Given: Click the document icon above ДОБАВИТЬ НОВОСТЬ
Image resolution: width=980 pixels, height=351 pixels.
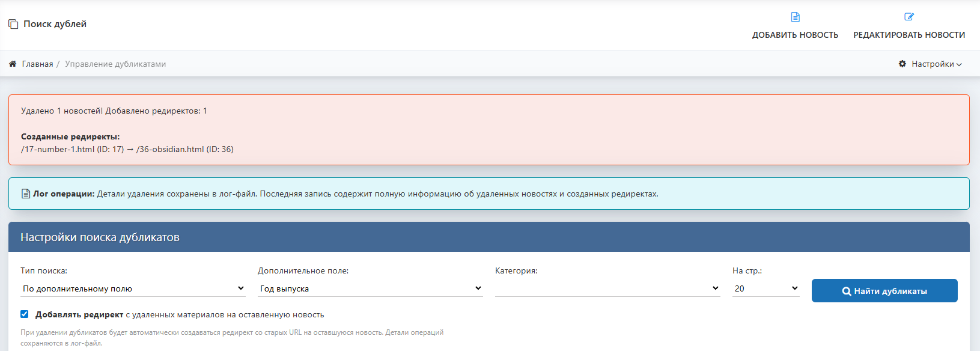Looking at the screenshot, I should click(x=795, y=17).
